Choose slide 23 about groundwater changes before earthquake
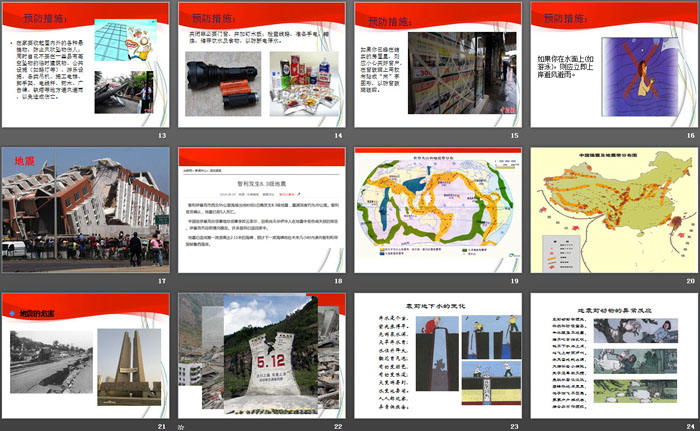The width and height of the screenshot is (700, 431). pos(438,356)
